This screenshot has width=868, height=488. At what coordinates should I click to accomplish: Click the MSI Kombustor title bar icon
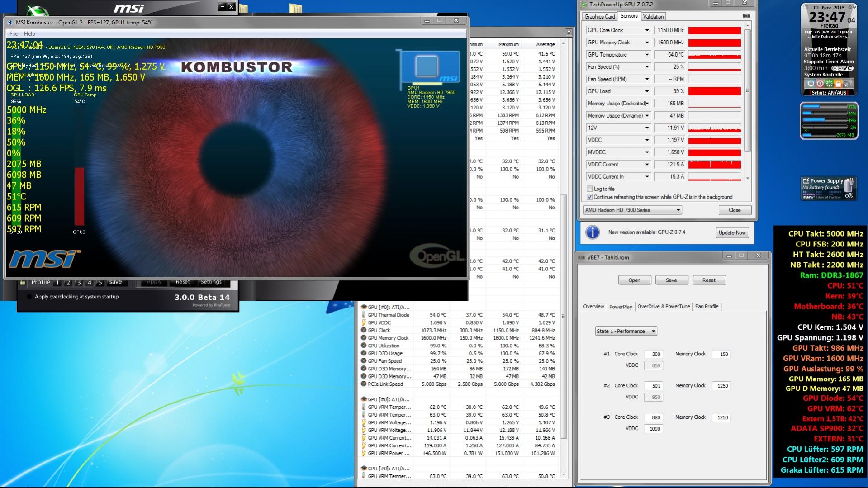10,22
